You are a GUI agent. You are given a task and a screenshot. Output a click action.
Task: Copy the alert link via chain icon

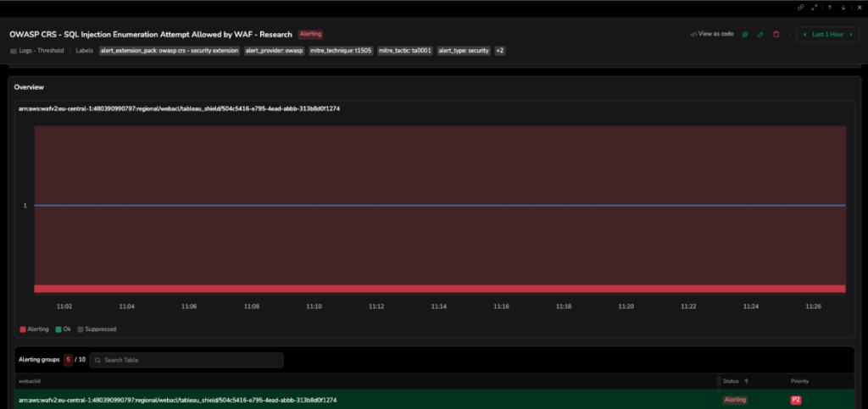[801, 8]
